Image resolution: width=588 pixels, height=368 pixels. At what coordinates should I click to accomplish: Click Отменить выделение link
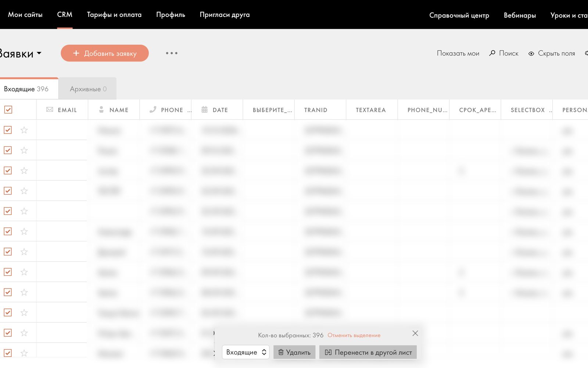[x=354, y=335]
